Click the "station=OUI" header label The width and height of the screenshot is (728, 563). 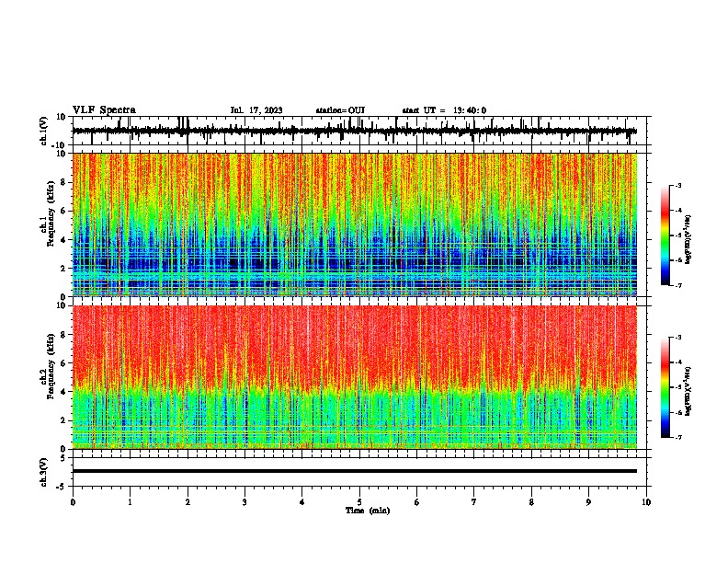point(340,110)
